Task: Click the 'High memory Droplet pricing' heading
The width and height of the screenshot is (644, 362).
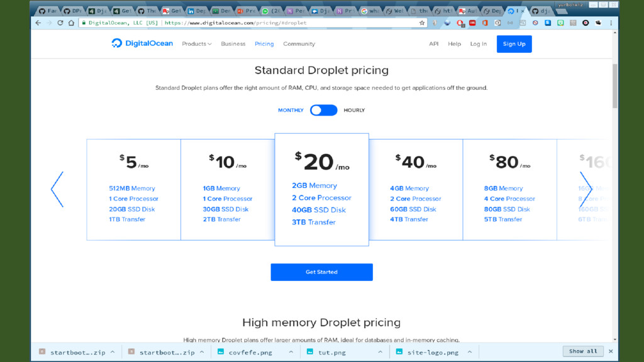Action: 321,322
